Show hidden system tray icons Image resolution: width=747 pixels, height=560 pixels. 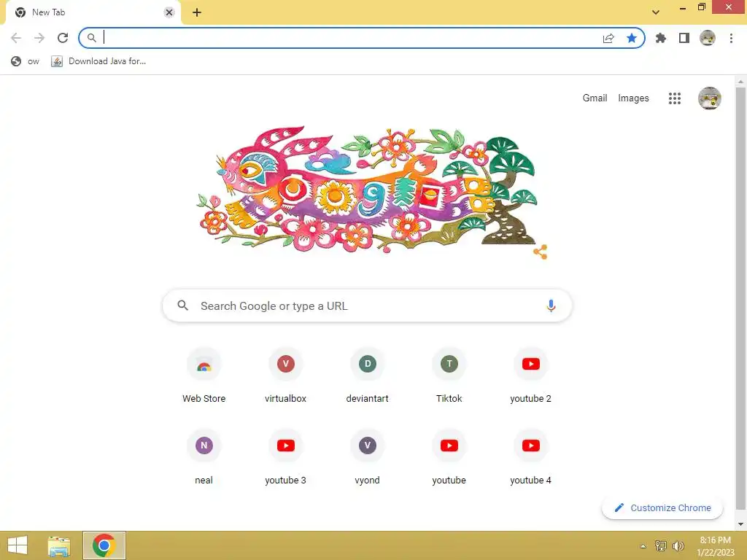click(x=643, y=546)
